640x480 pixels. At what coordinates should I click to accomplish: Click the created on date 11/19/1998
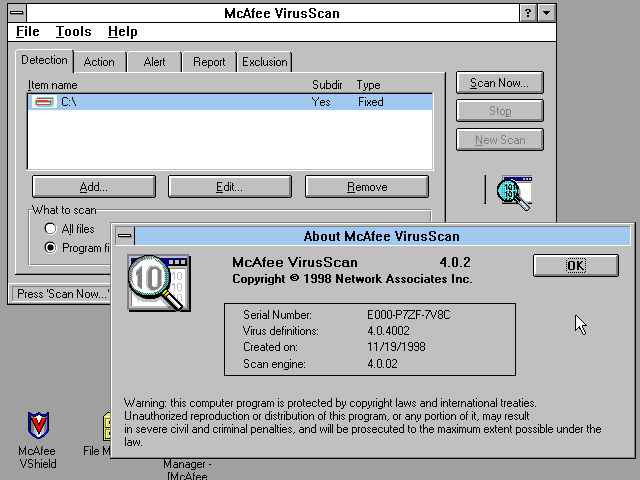pos(396,347)
